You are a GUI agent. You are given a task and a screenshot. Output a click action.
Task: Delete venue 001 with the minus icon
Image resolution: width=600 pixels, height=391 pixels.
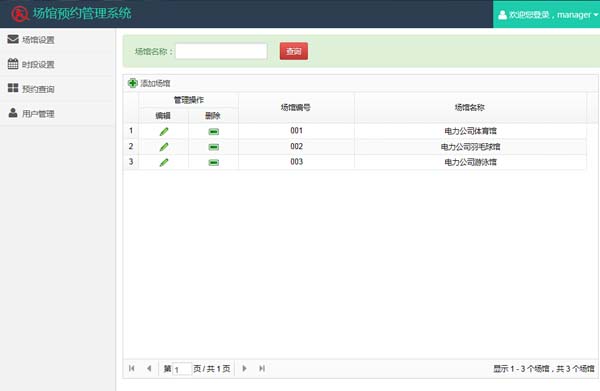214,132
